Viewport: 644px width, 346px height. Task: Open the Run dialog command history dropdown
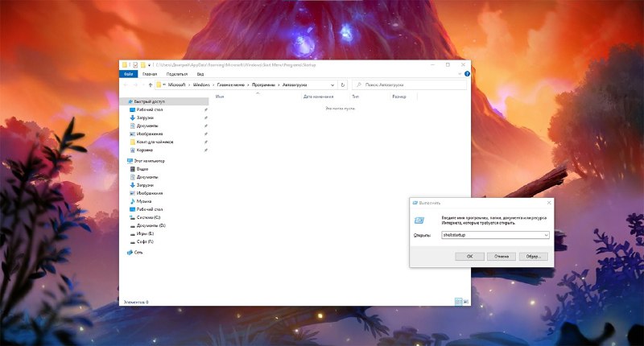click(x=547, y=235)
